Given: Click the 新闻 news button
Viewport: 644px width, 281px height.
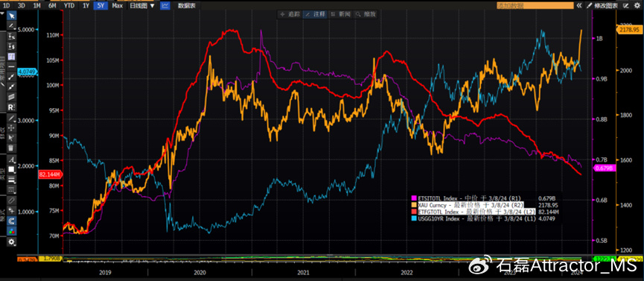Looking at the screenshot, I should (340, 14).
